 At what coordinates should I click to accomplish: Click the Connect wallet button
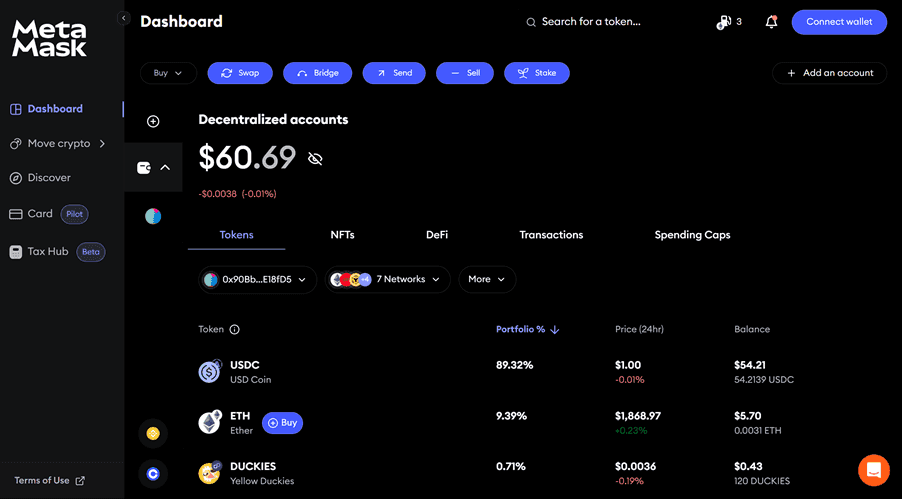point(838,22)
